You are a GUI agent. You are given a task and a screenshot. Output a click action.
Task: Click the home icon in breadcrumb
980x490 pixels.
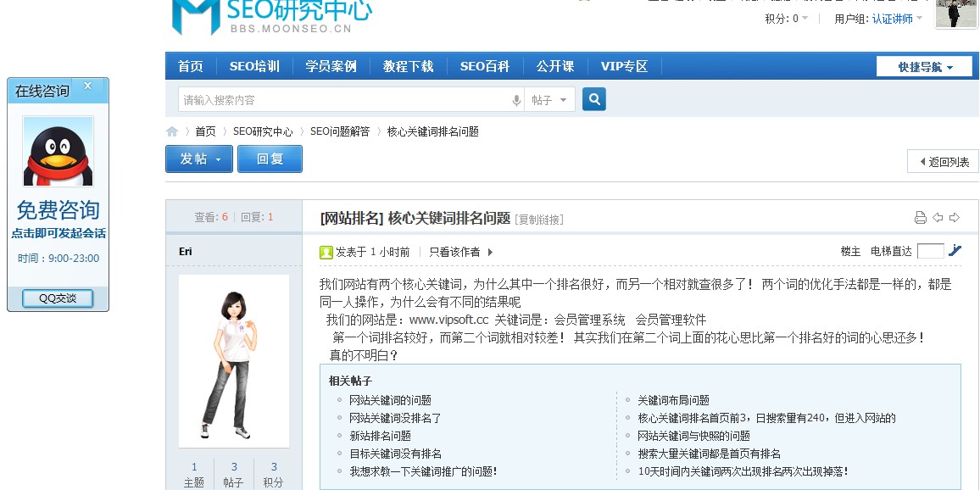(x=172, y=131)
